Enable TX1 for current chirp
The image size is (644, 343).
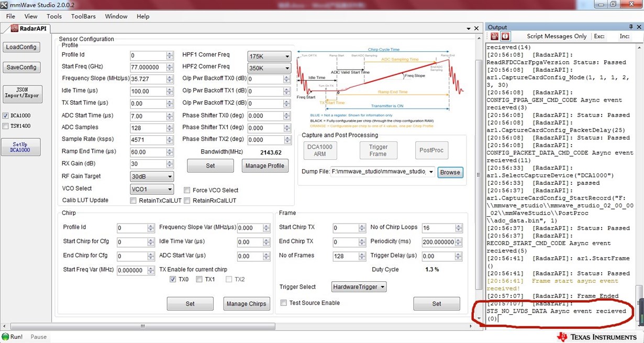click(199, 280)
